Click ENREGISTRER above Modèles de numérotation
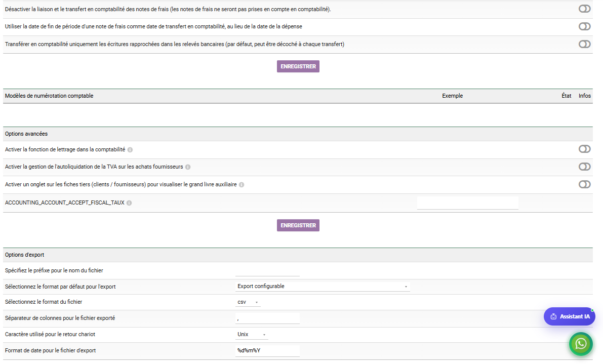 [x=298, y=66]
